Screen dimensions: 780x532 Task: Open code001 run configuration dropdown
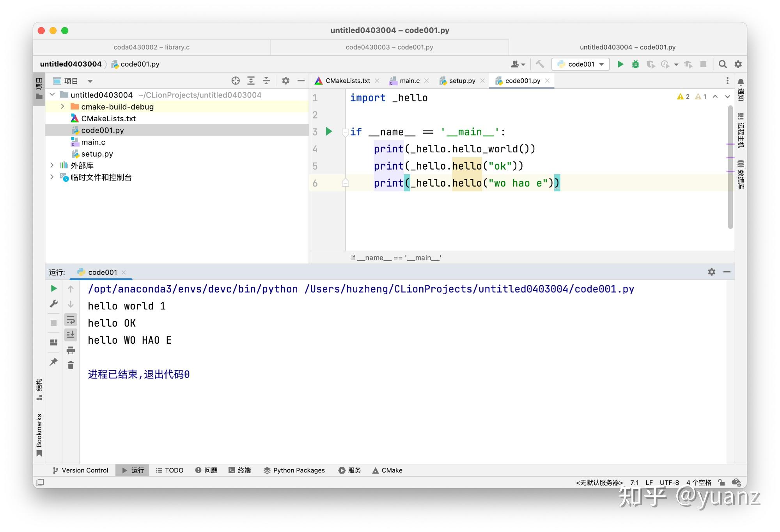click(x=580, y=64)
